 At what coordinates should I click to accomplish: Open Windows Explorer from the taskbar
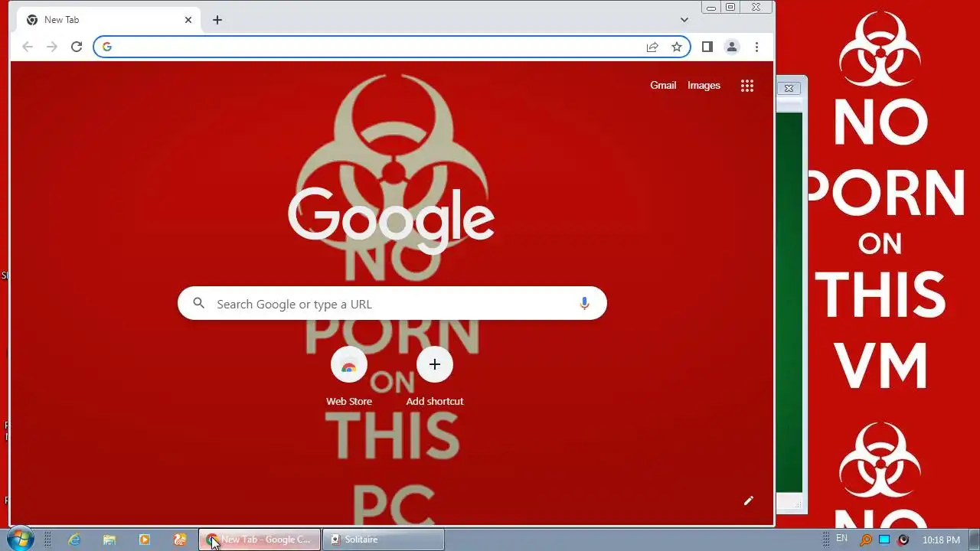pyautogui.click(x=109, y=540)
